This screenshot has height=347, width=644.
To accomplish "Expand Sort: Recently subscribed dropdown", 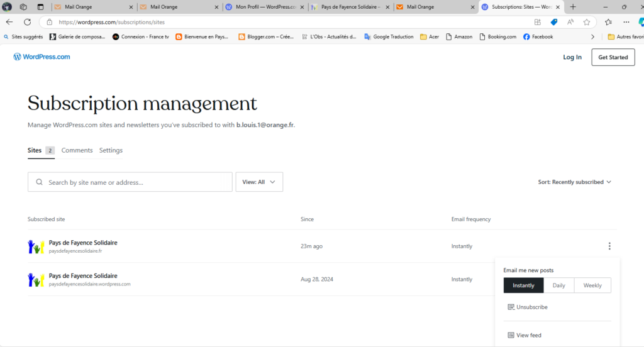I will click(x=575, y=182).
